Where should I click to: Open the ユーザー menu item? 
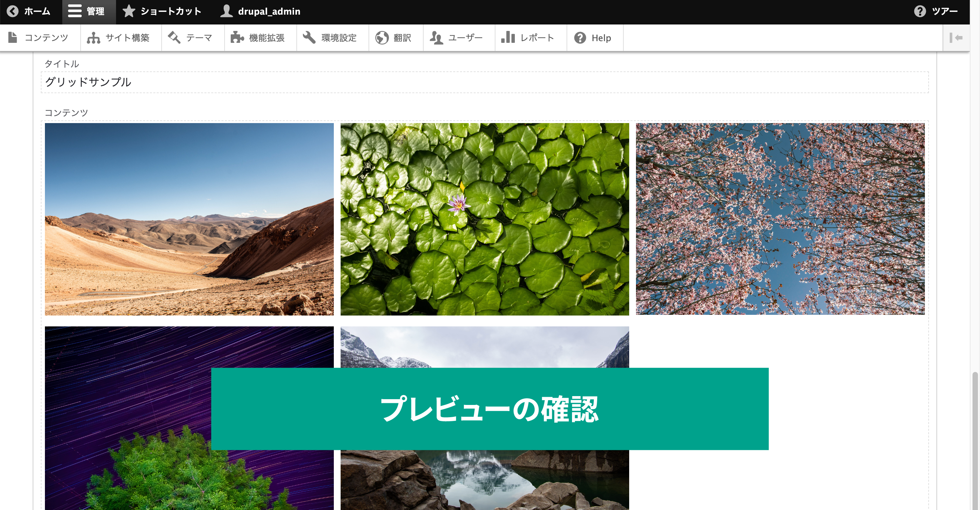[459, 38]
